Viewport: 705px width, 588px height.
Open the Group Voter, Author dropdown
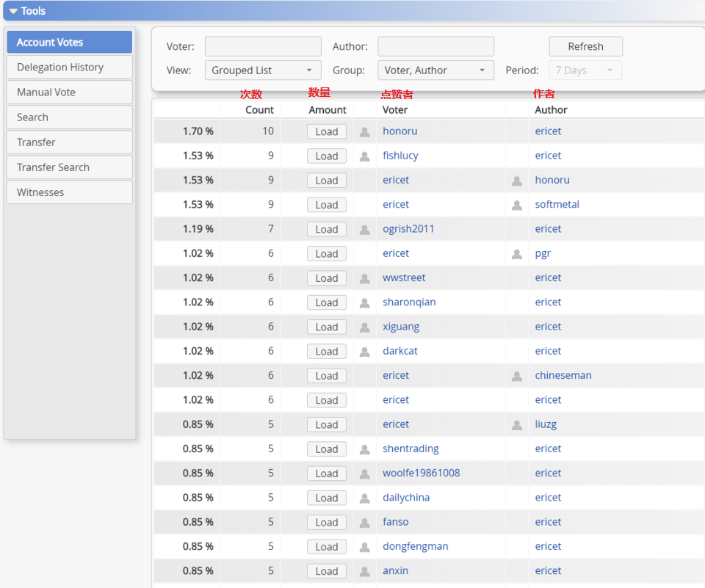[x=435, y=70]
